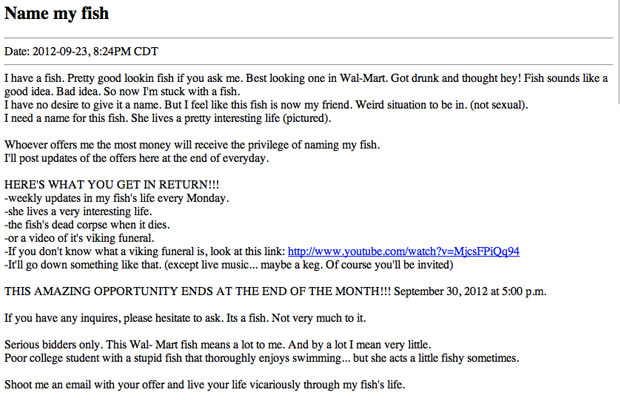Click the "video of it's viking funeral" line
This screenshot has height=400, width=620.
point(79,238)
